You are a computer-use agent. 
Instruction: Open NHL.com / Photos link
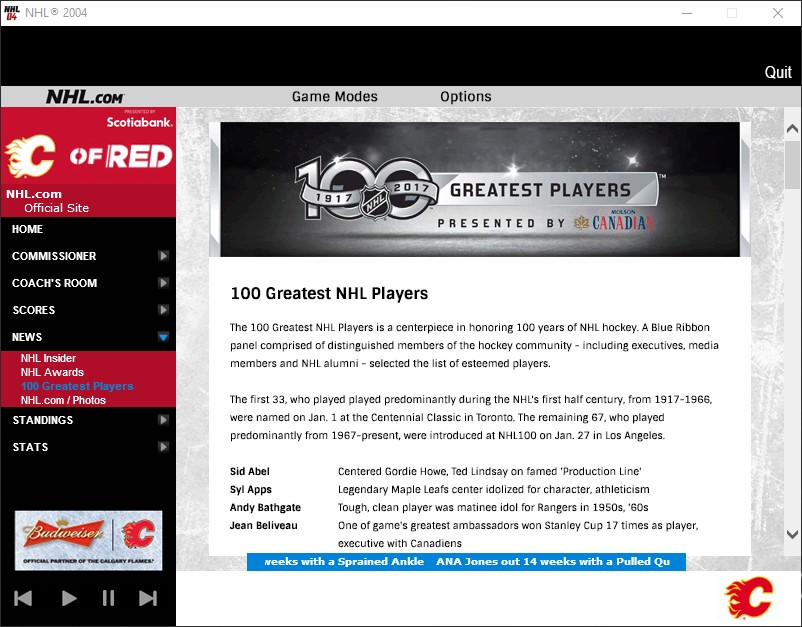[63, 400]
